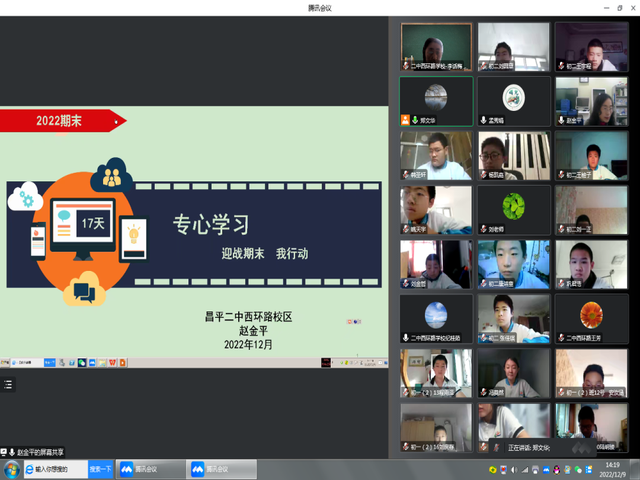Screen dimensions: 640x480
Task: Click blue Tencent Meeting icon in system tray
Action: coord(547,470)
